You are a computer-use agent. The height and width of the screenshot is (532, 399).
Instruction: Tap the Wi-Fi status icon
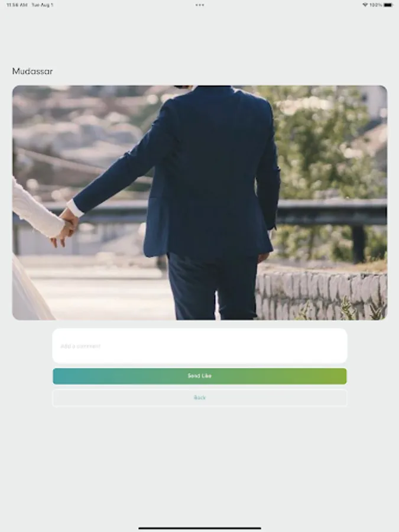point(365,5)
